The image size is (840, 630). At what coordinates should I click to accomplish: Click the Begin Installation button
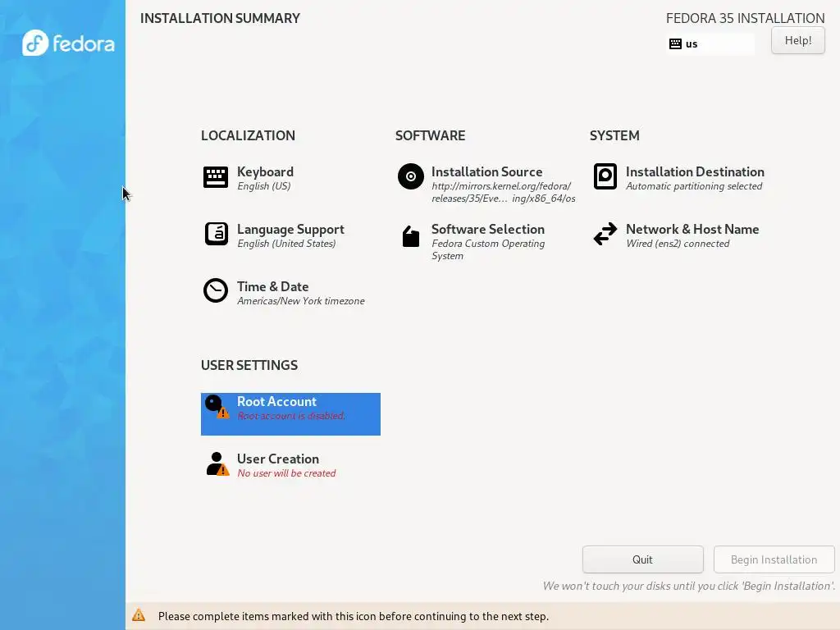pyautogui.click(x=774, y=559)
